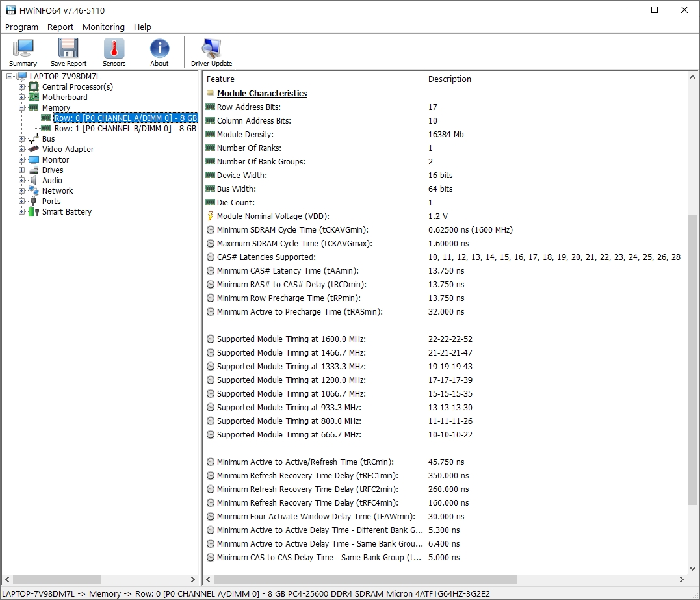Screen dimensions: 700x600
Task: Click the clock icon beside tFAWmin entry
Action: [x=210, y=516]
